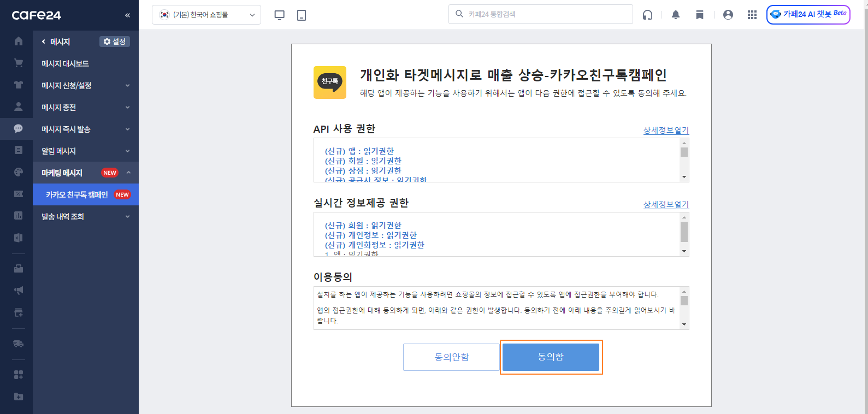Open 메시지 대시보드 menu item
Screen dimensions: 868x414
[x=66, y=63]
